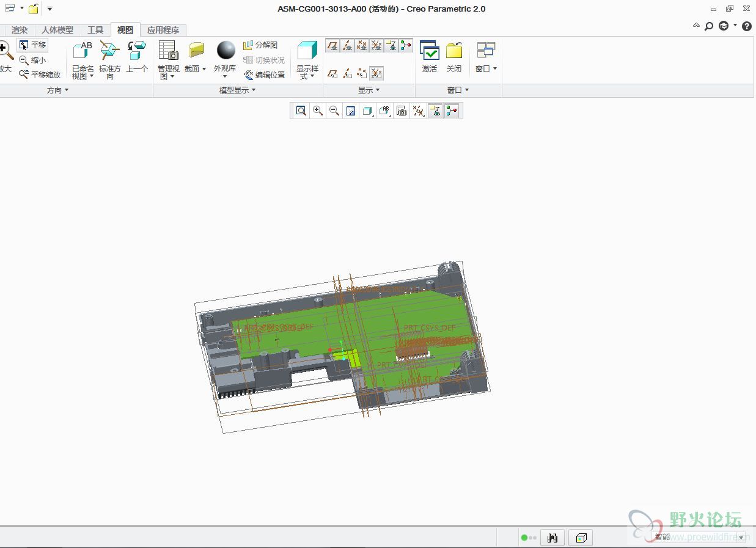Screen dimensions: 756x548
Task: Minimize the ribbon with the chevron icon
Action: coord(696,26)
